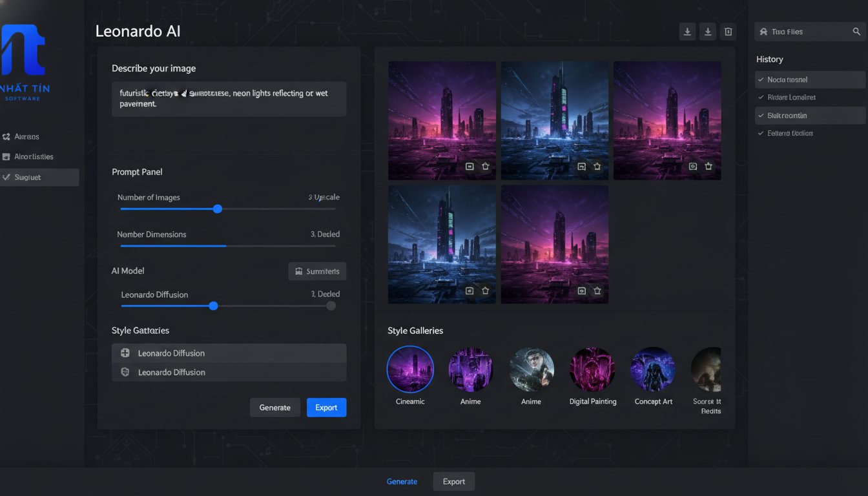The image size is (868, 496).
Task: Pick the Concept Art style circle
Action: coord(653,369)
